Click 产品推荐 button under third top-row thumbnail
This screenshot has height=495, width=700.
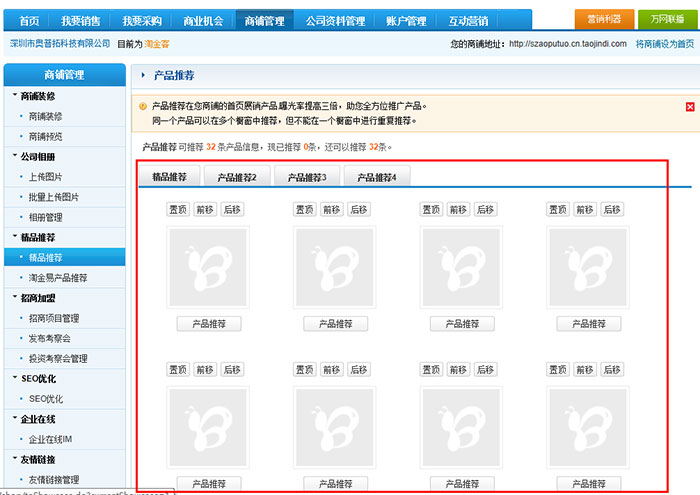click(462, 324)
